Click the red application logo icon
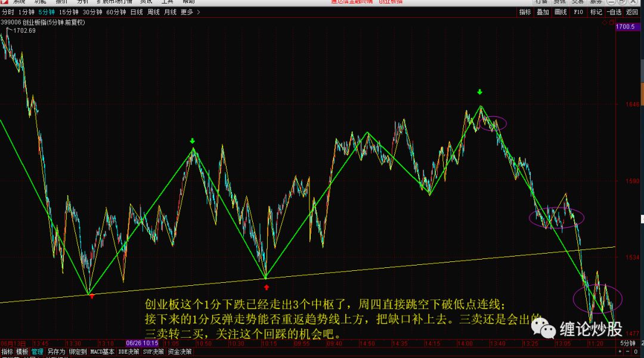Viewport: 644px width, 358px height. click(x=4, y=2)
